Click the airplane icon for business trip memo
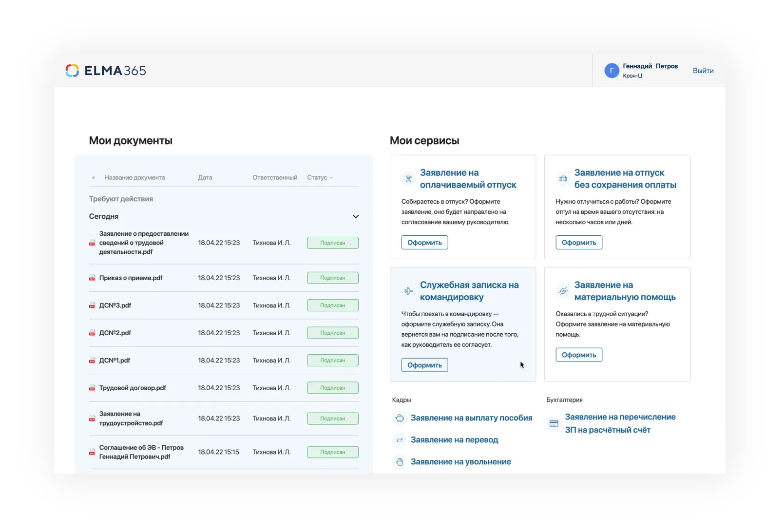 [408, 291]
